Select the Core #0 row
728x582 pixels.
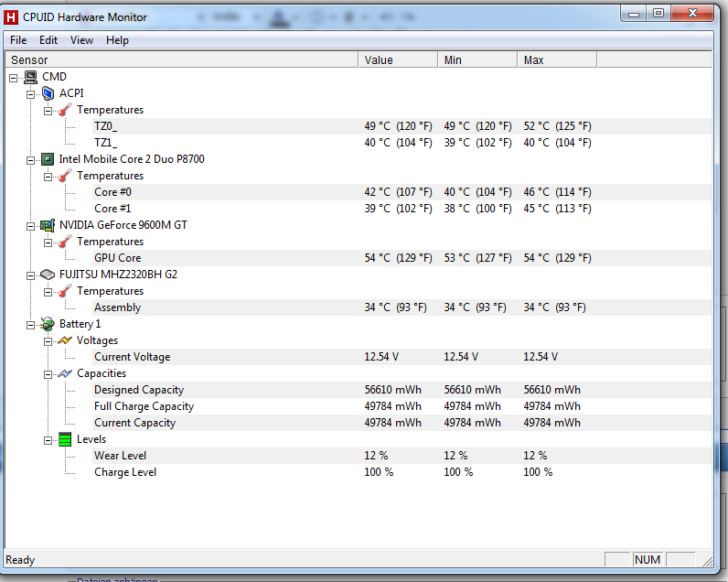click(401, 192)
